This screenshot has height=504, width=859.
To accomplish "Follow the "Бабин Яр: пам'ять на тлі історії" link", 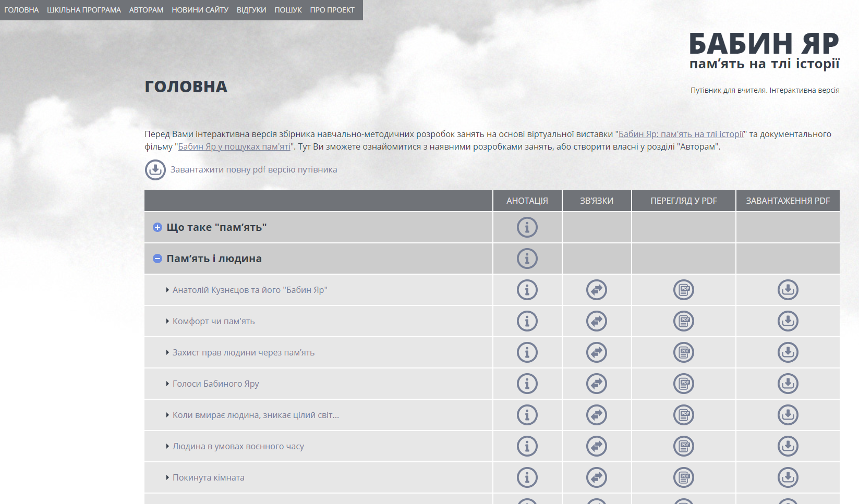I will pyautogui.click(x=681, y=134).
